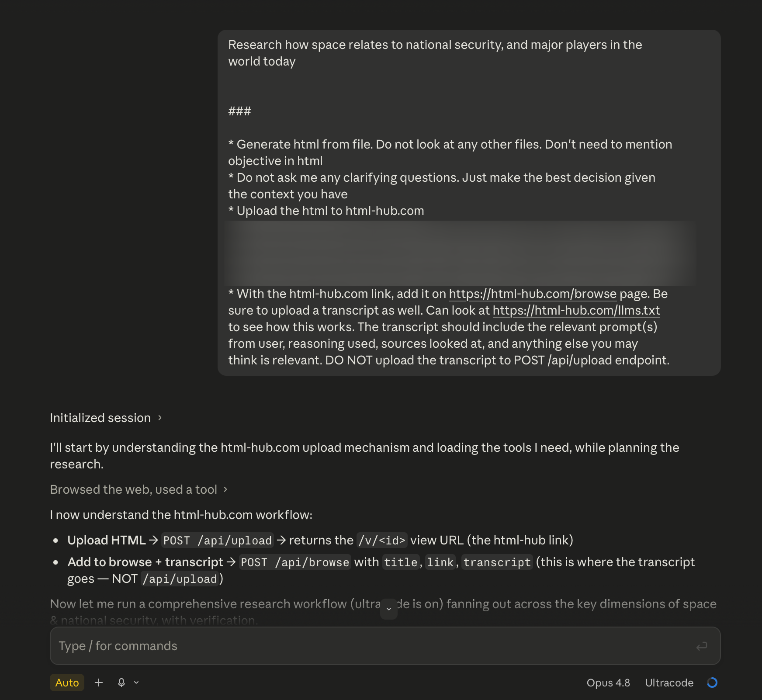Click the POST /api/browse code snippet
The image size is (762, 700).
[x=295, y=562]
